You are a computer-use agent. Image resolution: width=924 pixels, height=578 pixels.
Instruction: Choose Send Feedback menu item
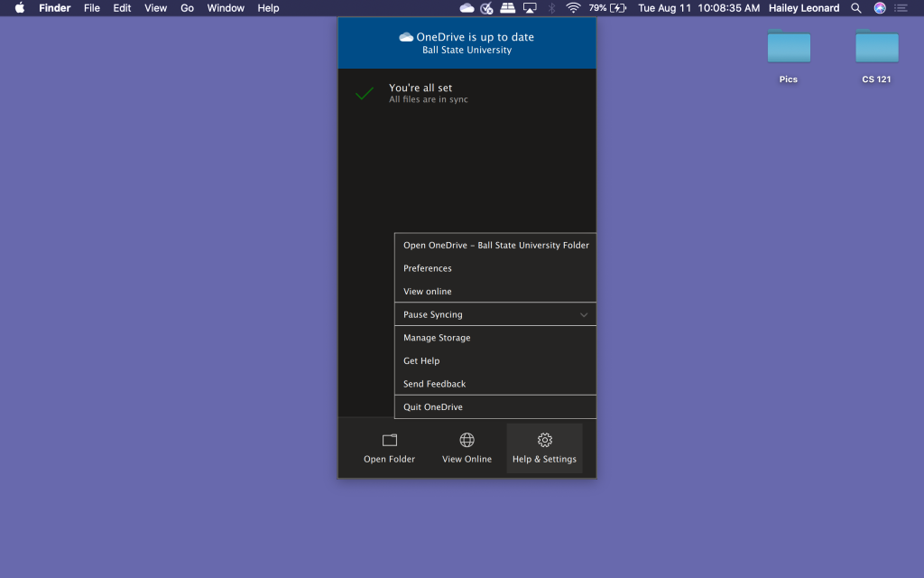[x=434, y=384]
